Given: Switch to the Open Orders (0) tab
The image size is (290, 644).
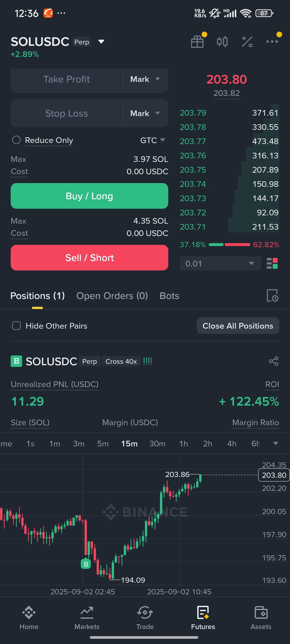Looking at the screenshot, I should pos(112,296).
